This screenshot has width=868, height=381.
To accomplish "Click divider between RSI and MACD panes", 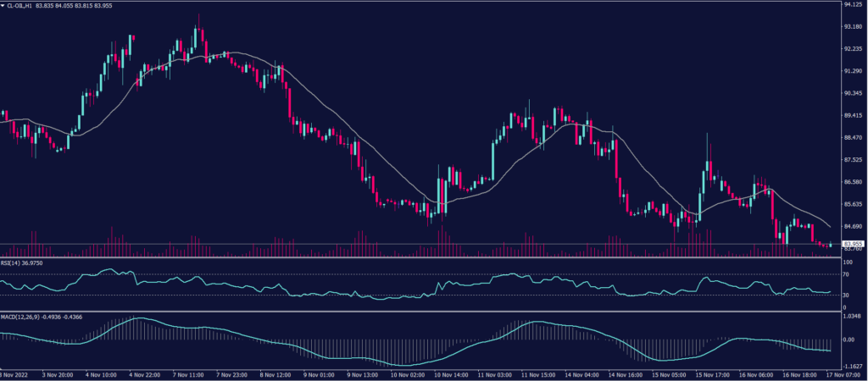I will coord(415,311).
